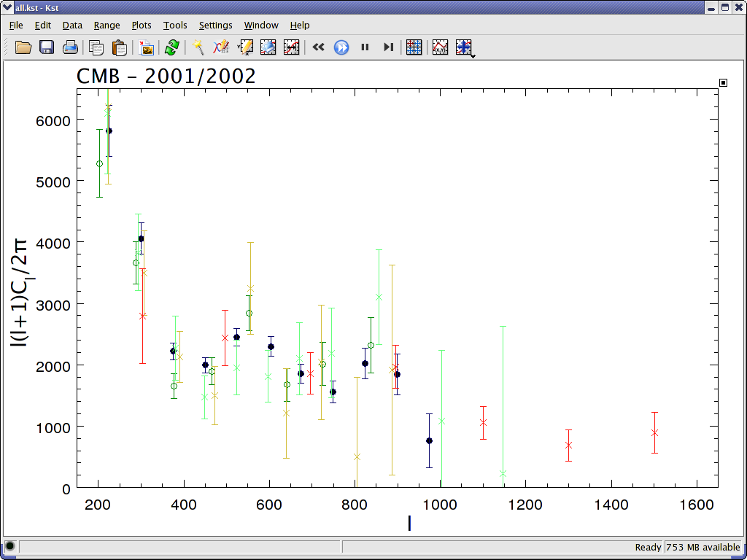Click the x-axis tick label 1000

click(x=440, y=505)
